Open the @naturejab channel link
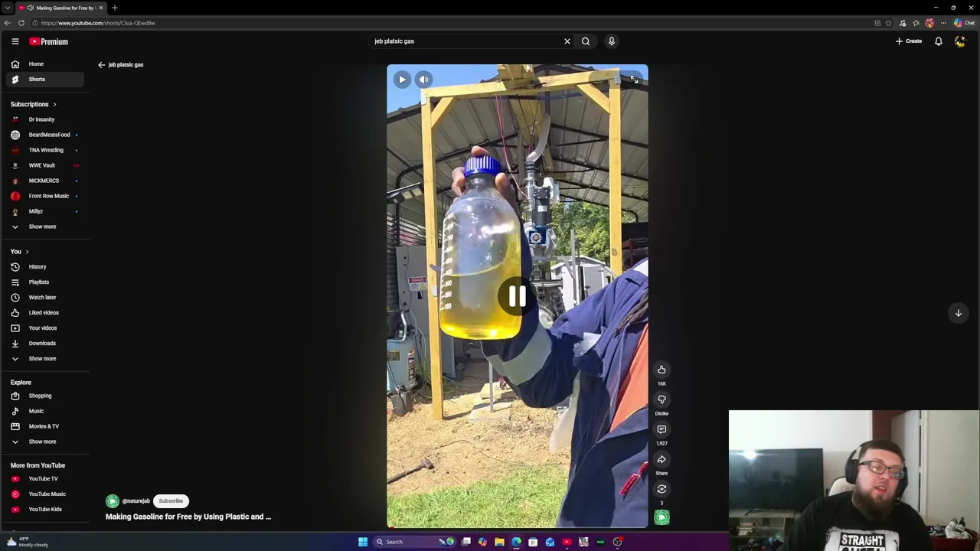This screenshot has height=551, width=980. [x=136, y=501]
